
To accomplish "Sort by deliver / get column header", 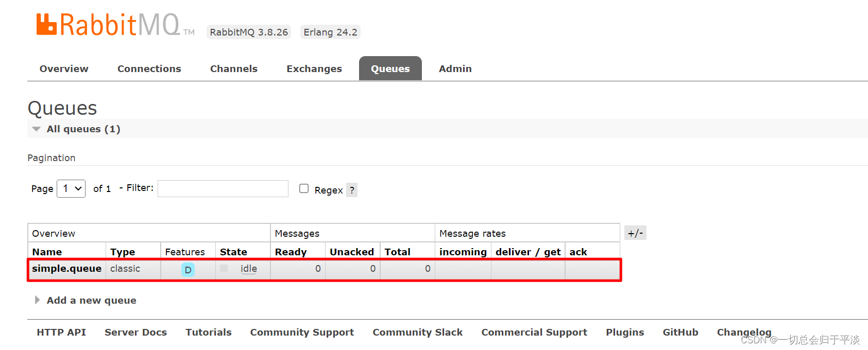I will [528, 252].
